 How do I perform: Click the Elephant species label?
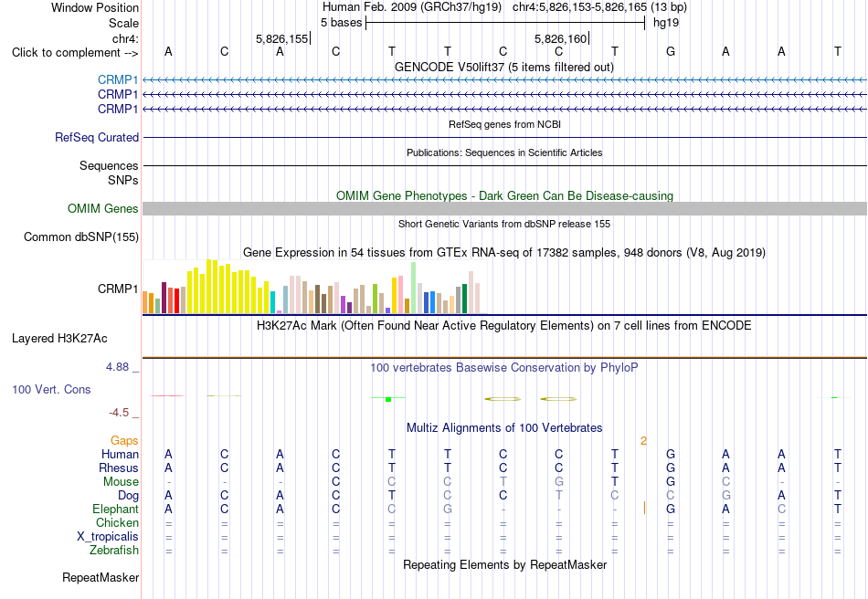click(x=115, y=509)
